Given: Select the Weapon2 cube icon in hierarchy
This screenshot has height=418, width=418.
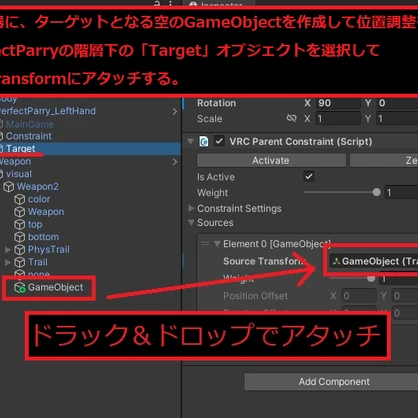Looking at the screenshot, I should click(x=9, y=187).
